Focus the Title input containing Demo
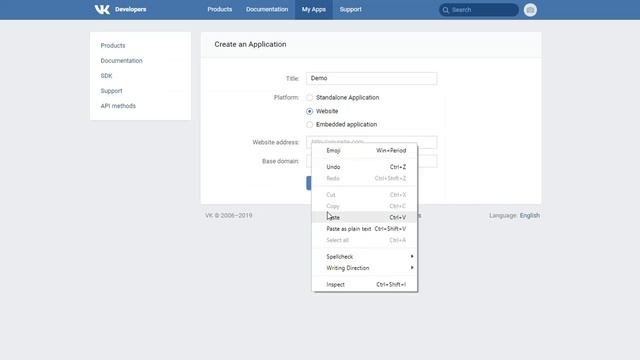Screen dimensions: 640x360 (x=371, y=78)
